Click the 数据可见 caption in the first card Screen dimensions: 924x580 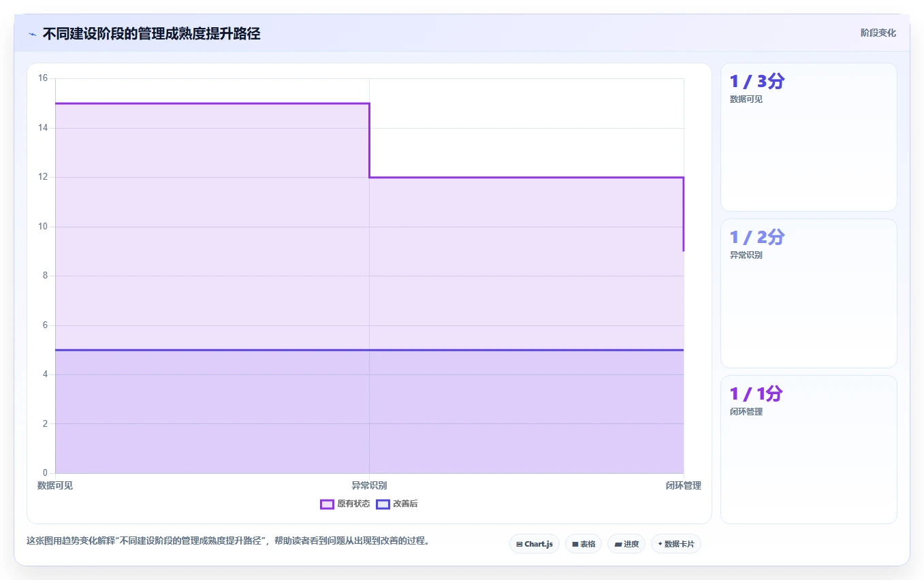(x=746, y=99)
